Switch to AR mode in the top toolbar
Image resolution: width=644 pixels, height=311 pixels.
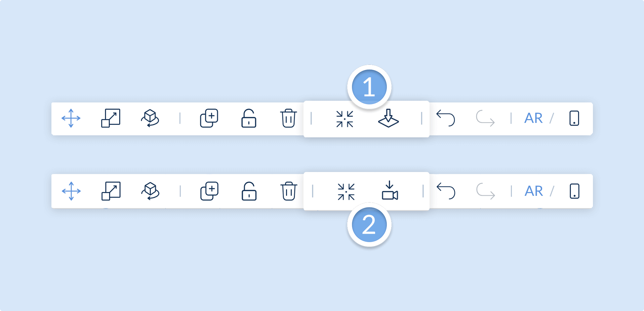[533, 118]
